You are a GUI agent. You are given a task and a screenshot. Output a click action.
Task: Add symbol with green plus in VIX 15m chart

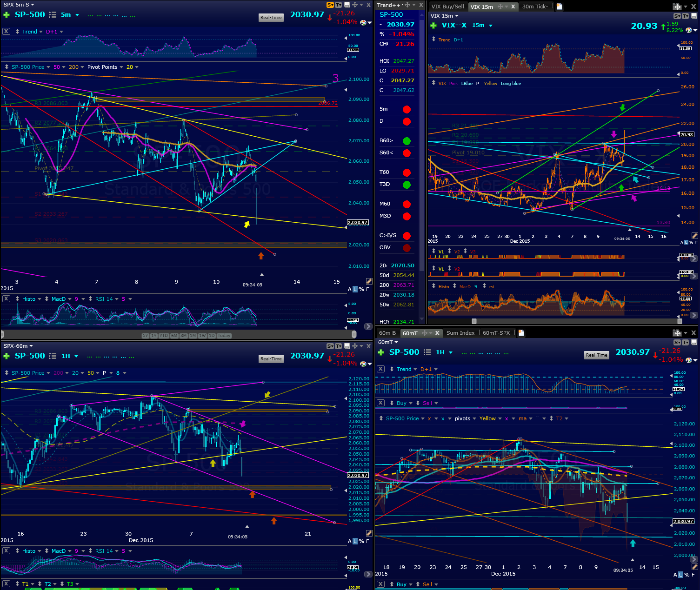point(433,26)
